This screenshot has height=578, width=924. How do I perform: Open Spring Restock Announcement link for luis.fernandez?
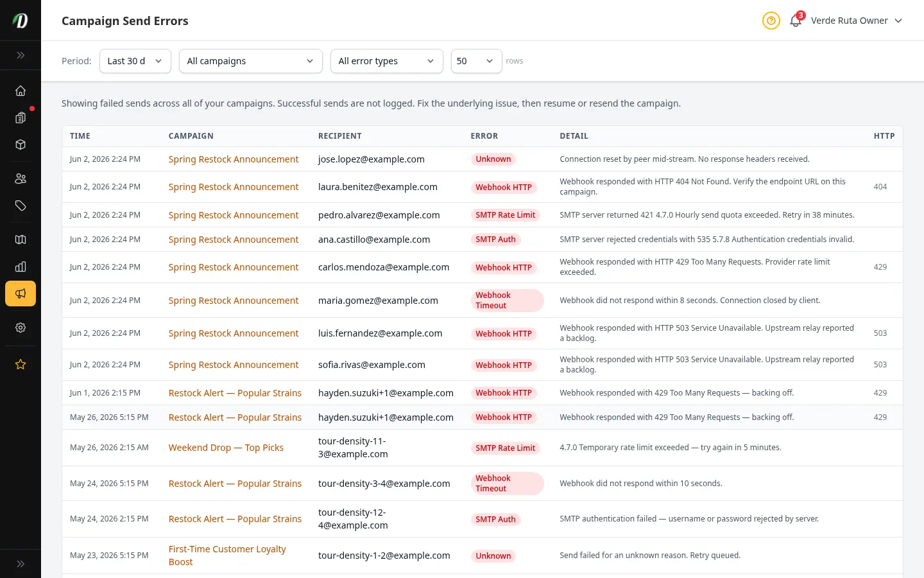click(234, 333)
